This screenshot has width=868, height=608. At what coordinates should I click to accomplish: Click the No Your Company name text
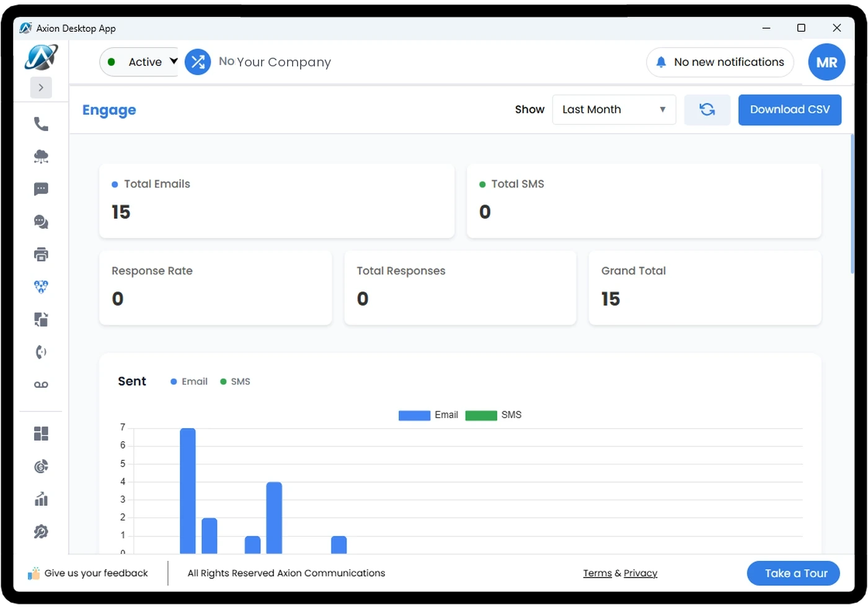click(275, 62)
